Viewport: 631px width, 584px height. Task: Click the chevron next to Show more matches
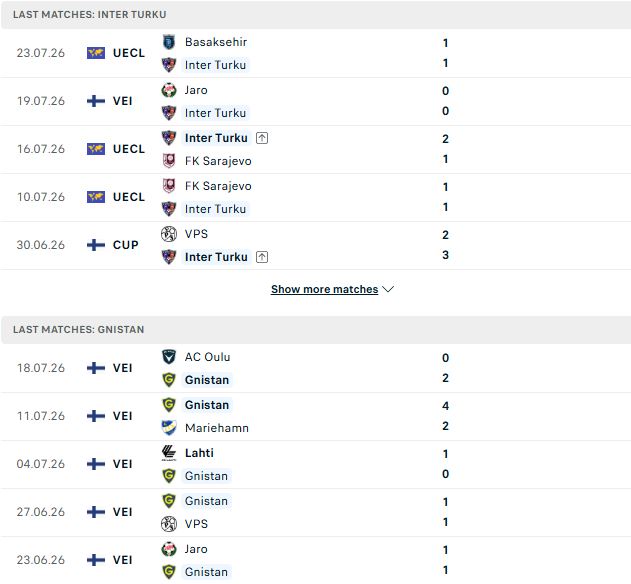[x=388, y=289]
